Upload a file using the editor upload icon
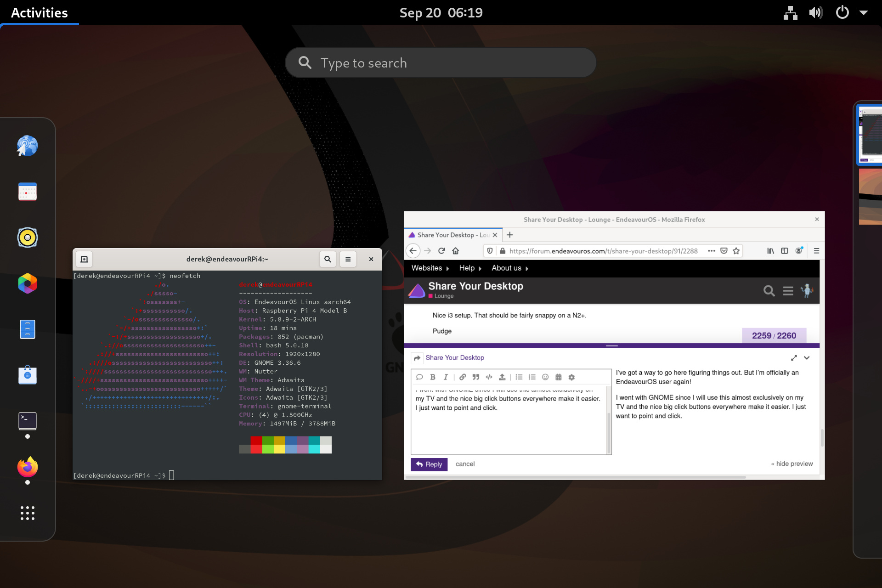The width and height of the screenshot is (882, 588). (502, 377)
